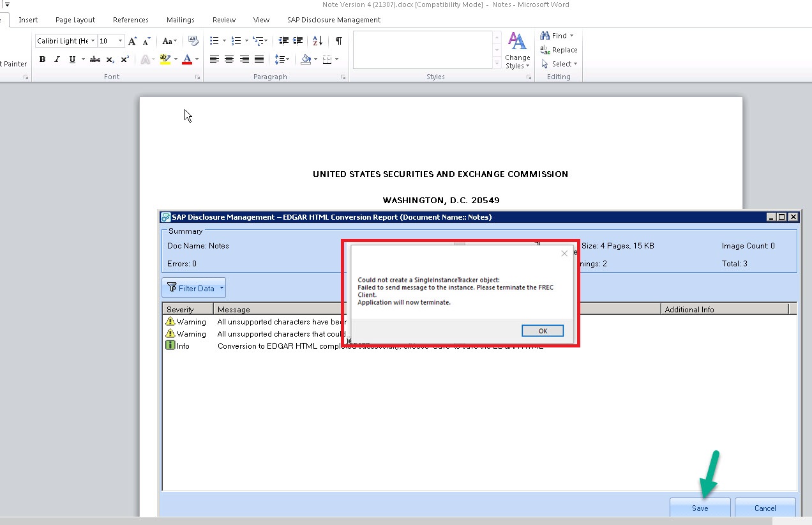
Task: Toggle bold formatting
Action: 43,59
